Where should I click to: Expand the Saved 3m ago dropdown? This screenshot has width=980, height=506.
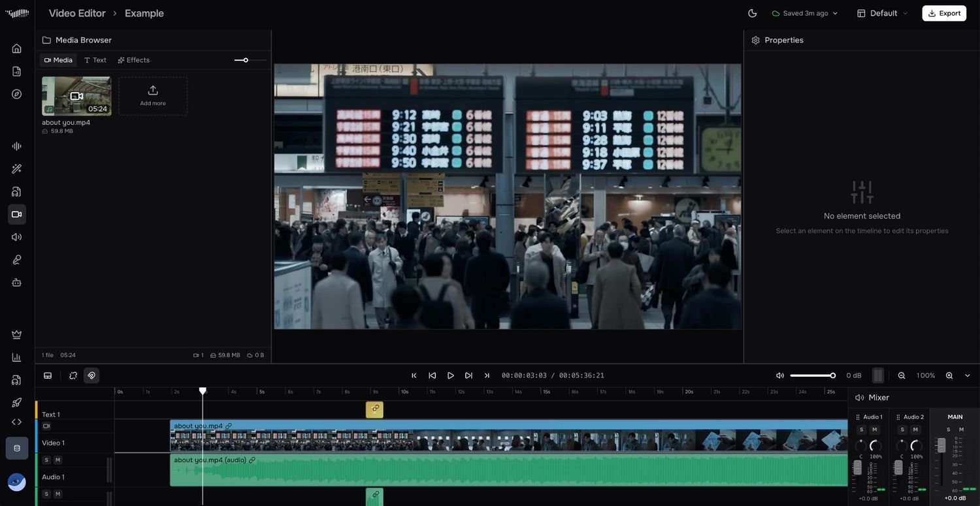(x=804, y=13)
